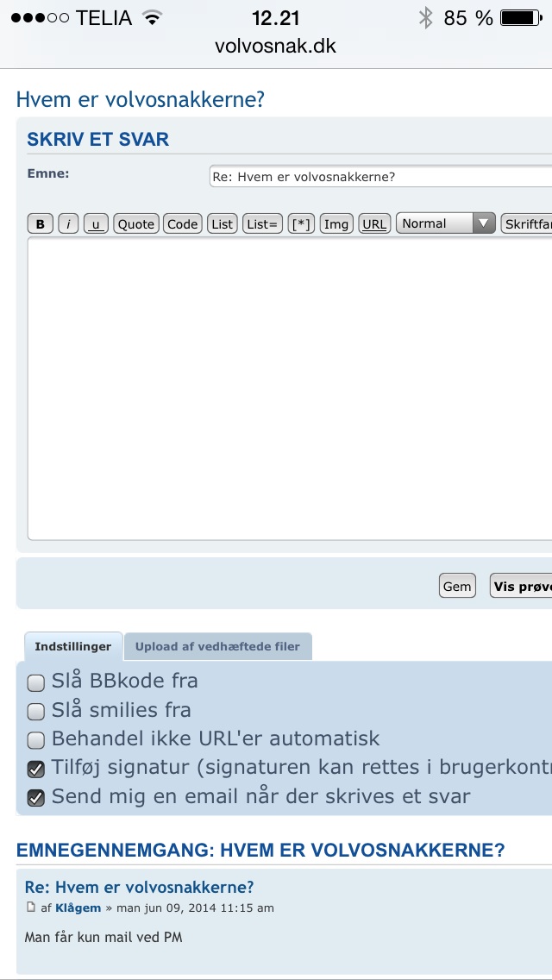Open the Klågem user profile link

[78, 908]
